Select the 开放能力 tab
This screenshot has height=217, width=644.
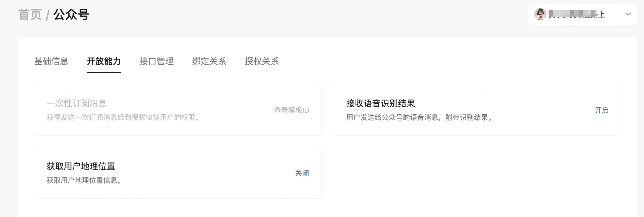104,61
